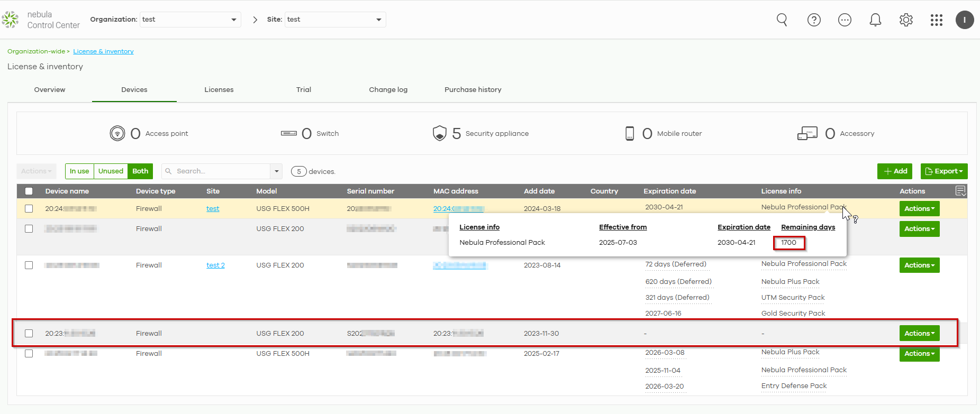Click the 72 days (Deferred) expiration entry
This screenshot has height=414, width=980.
[676, 264]
